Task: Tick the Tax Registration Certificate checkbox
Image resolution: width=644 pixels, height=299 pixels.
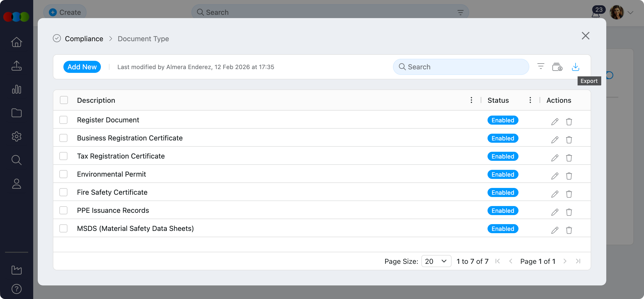Action: [x=63, y=156]
